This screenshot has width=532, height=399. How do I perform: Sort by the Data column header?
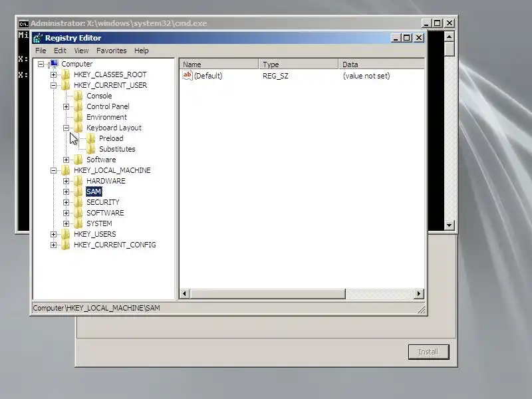pyautogui.click(x=381, y=64)
